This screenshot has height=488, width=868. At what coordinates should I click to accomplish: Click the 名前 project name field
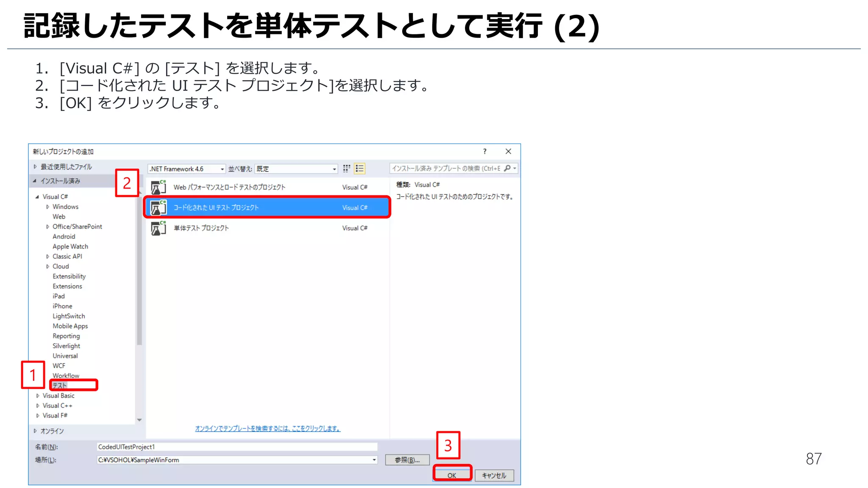[x=237, y=447]
